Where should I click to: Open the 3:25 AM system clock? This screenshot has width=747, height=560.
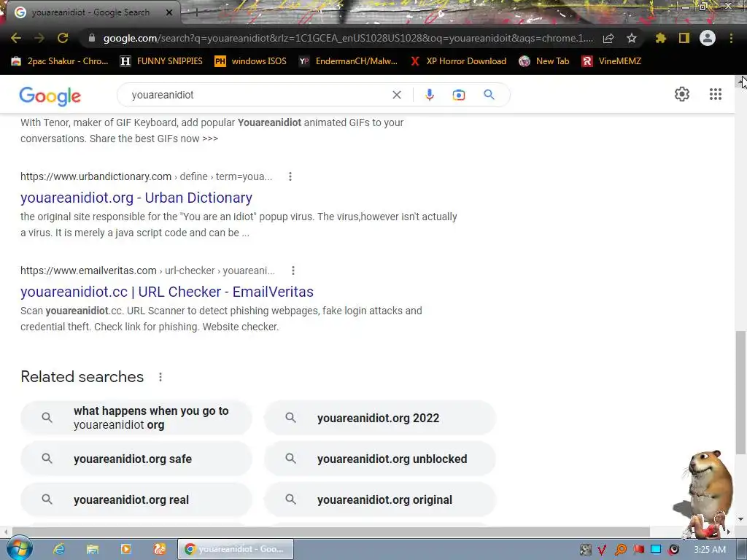[x=709, y=550]
